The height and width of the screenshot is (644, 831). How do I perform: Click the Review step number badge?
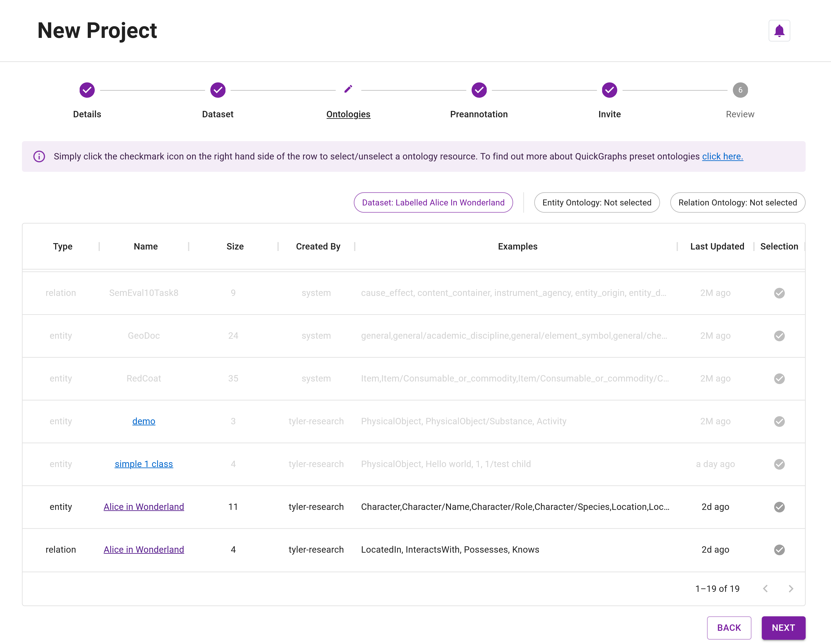click(740, 90)
